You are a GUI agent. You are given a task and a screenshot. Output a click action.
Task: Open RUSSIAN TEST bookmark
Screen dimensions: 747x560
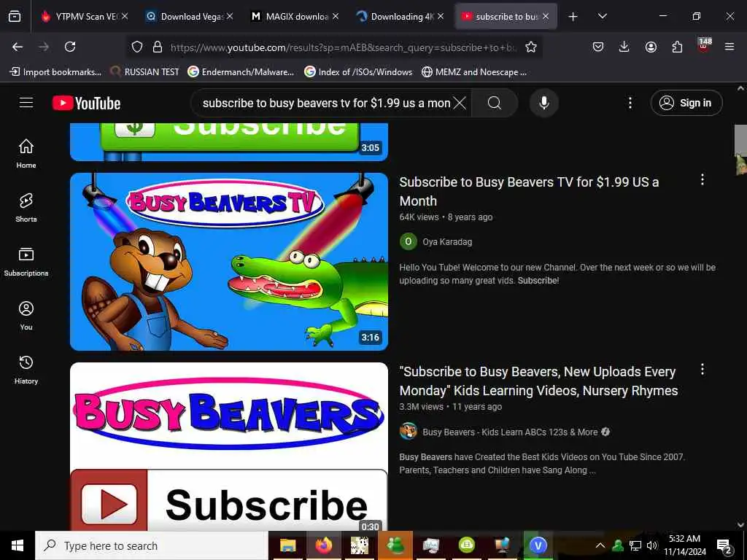click(x=145, y=72)
